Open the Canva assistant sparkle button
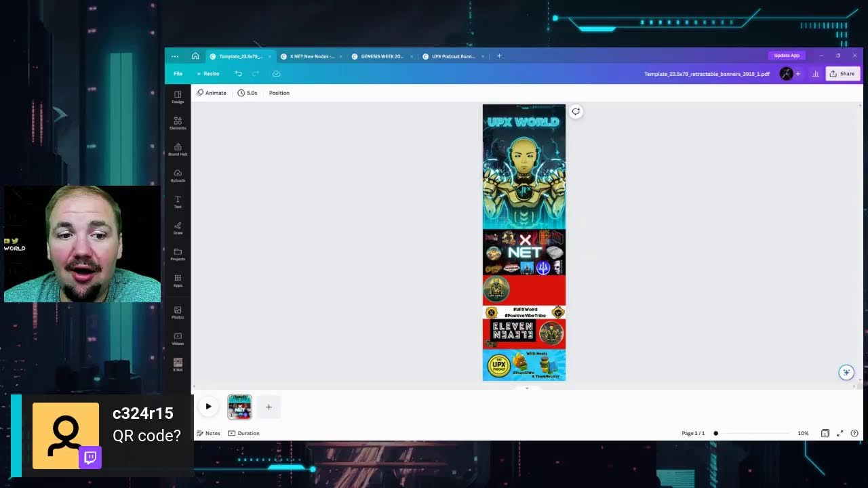The width and height of the screenshot is (868, 488). point(846,372)
